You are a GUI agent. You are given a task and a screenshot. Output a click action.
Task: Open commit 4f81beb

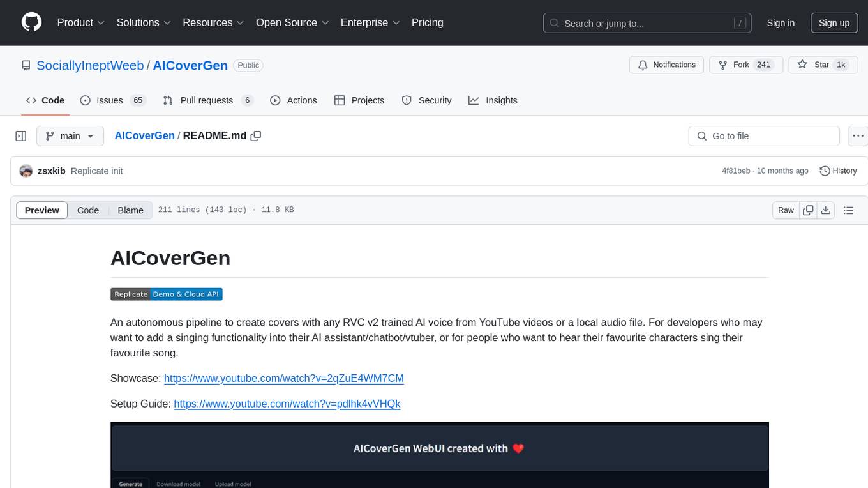(x=736, y=171)
